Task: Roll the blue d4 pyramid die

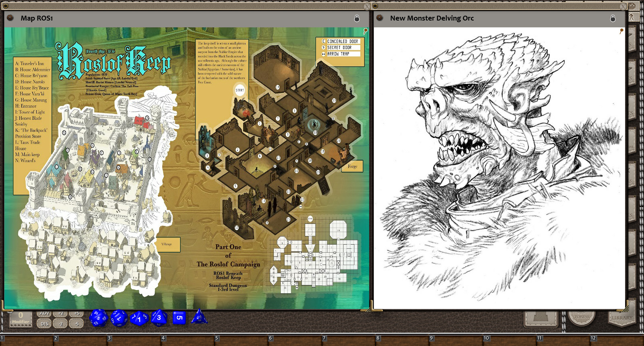Action: click(x=199, y=317)
